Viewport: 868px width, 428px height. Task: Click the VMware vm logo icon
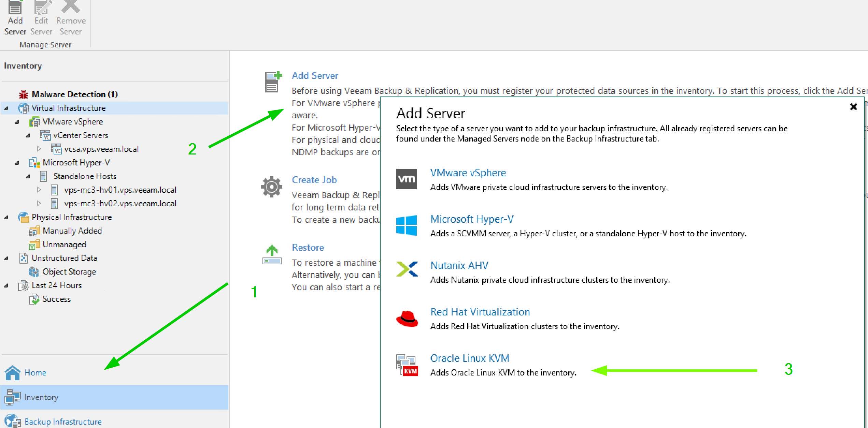click(407, 179)
